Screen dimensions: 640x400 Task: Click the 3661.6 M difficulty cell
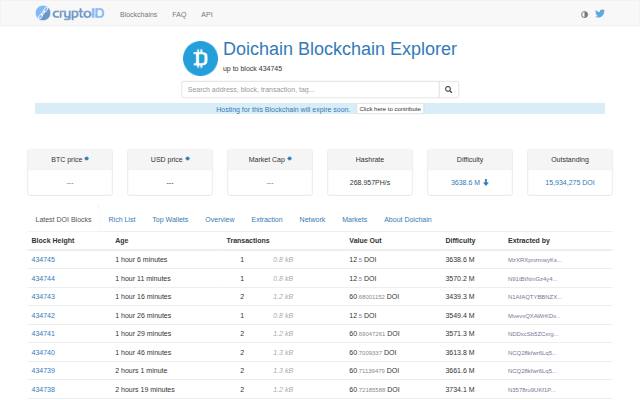460,371
